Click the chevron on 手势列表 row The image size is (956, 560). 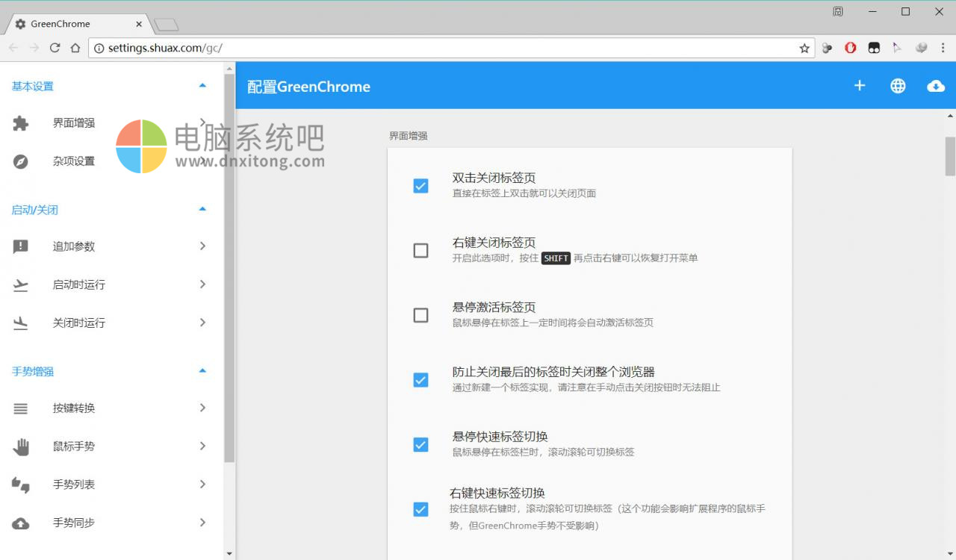point(202,484)
